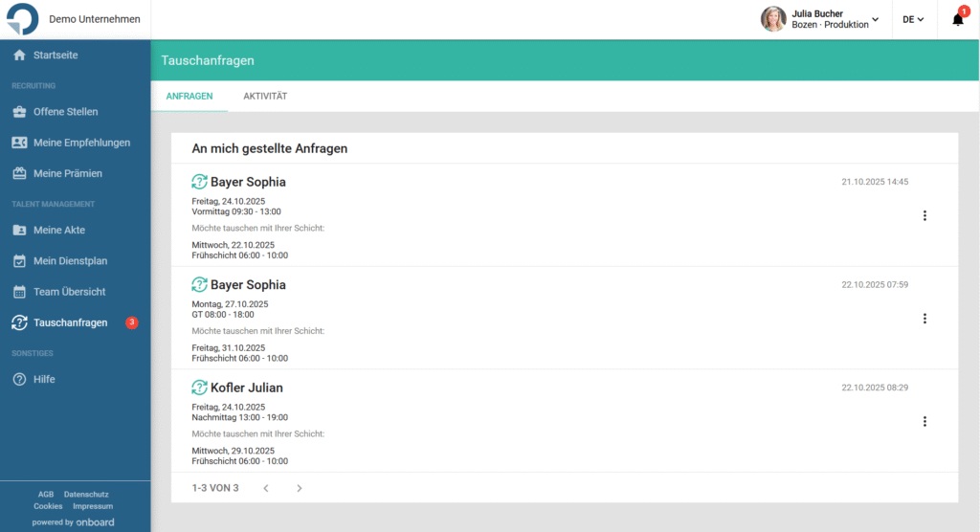Select the Anfragen tab
Screen dimensions: 980x532
pyautogui.click(x=189, y=97)
